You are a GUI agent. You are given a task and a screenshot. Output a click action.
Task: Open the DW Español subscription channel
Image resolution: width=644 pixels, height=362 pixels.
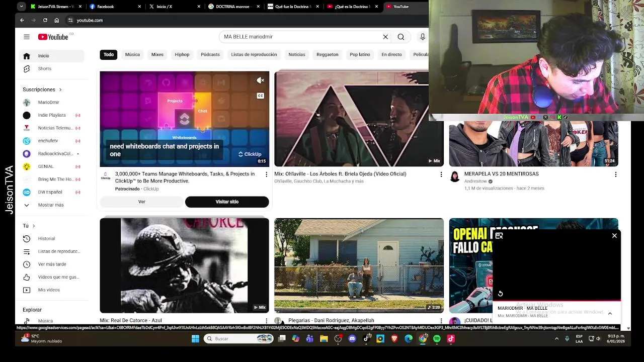coord(50,192)
